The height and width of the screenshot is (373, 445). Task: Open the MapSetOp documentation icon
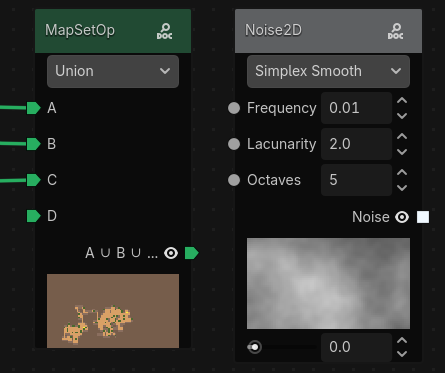pos(165,31)
